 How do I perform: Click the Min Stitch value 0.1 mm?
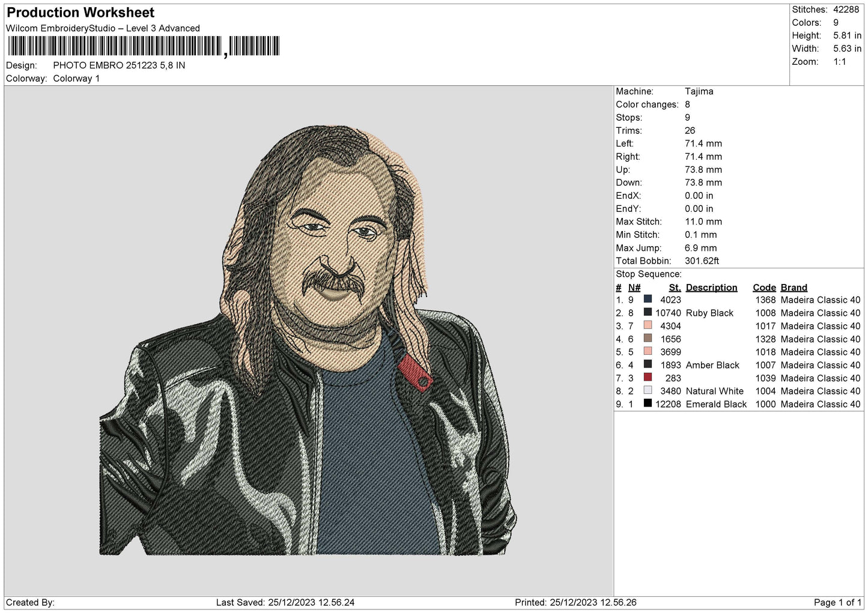tap(701, 235)
